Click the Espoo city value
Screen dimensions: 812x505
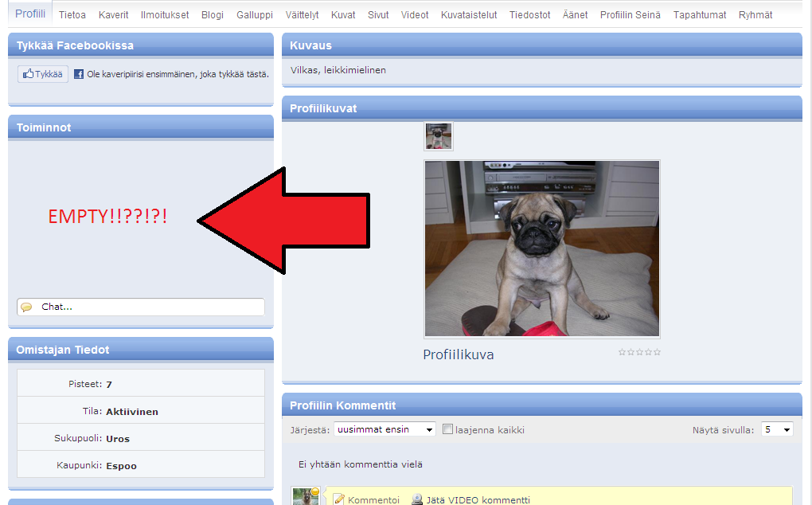click(121, 466)
